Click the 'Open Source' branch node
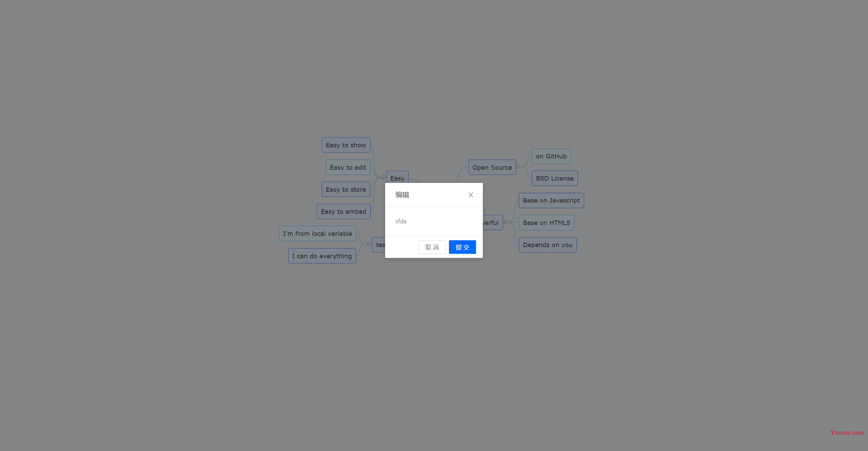The width and height of the screenshot is (868, 451). coord(491,167)
